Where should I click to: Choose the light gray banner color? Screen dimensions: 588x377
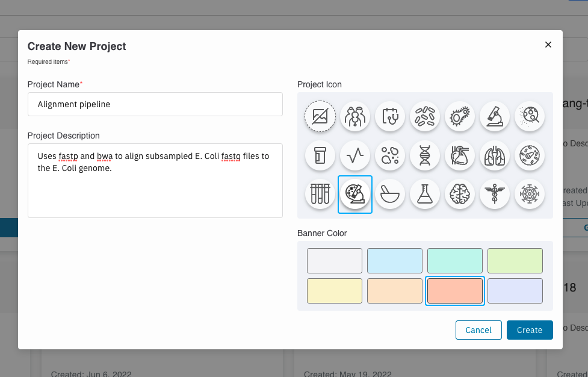(335, 261)
